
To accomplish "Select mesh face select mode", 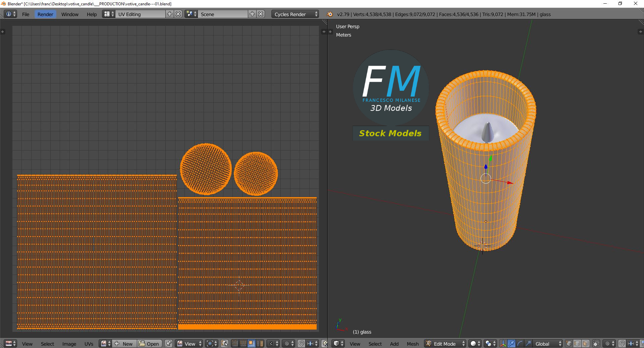I will 586,344.
